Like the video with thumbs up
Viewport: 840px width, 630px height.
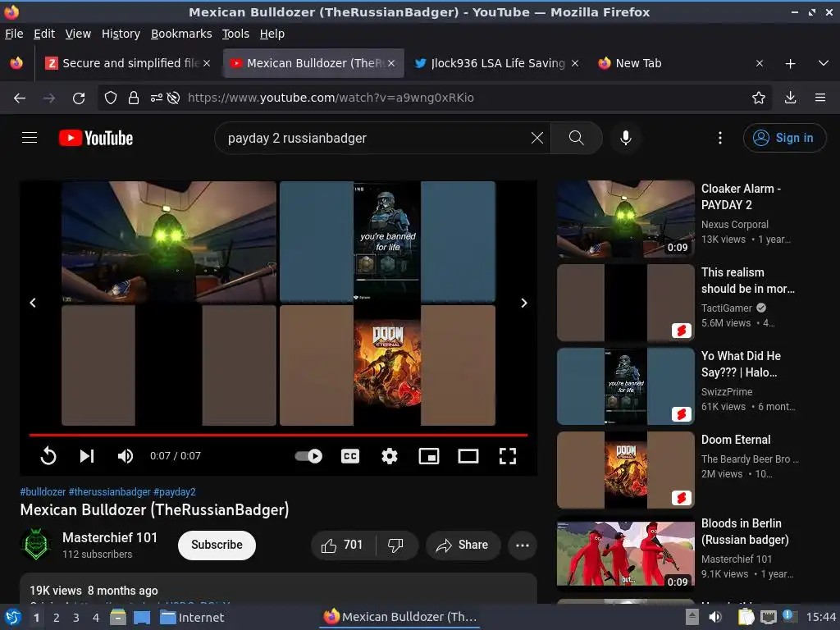point(343,546)
